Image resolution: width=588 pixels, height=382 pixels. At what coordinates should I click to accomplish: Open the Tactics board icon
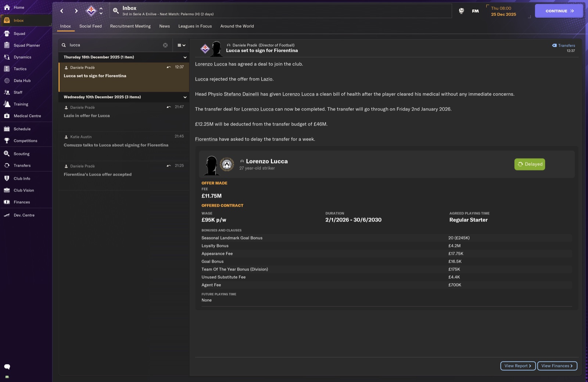tap(7, 69)
